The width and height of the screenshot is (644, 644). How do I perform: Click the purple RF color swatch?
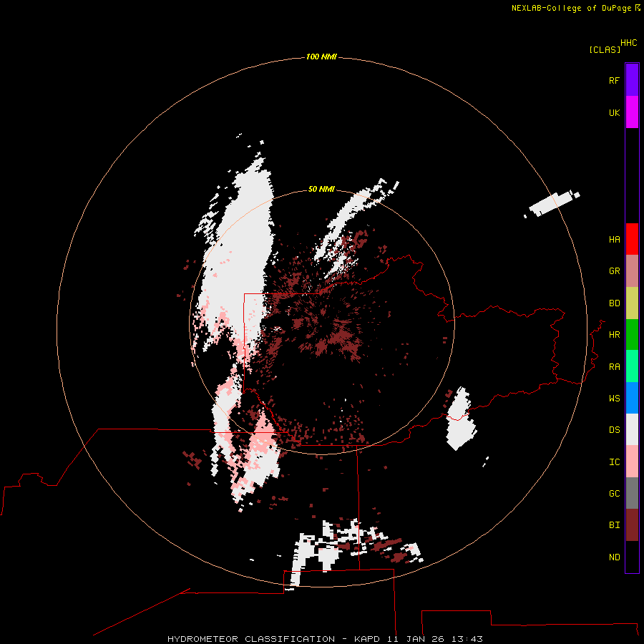click(x=632, y=80)
